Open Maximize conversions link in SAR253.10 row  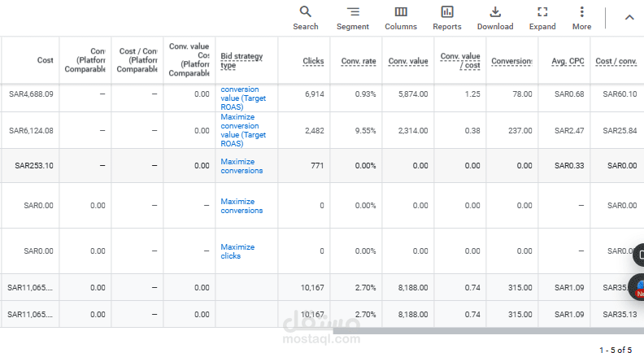[241, 166]
